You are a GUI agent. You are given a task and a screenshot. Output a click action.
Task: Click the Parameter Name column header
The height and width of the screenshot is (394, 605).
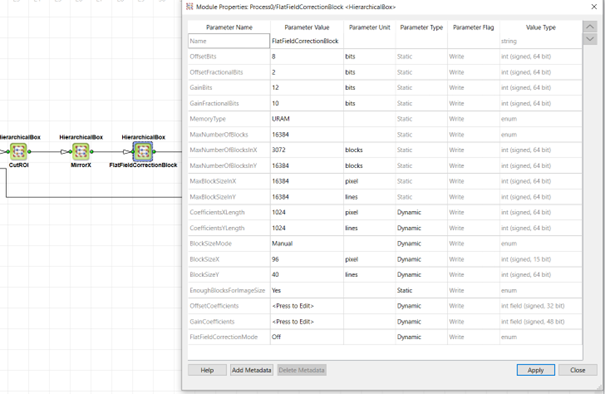[229, 27]
